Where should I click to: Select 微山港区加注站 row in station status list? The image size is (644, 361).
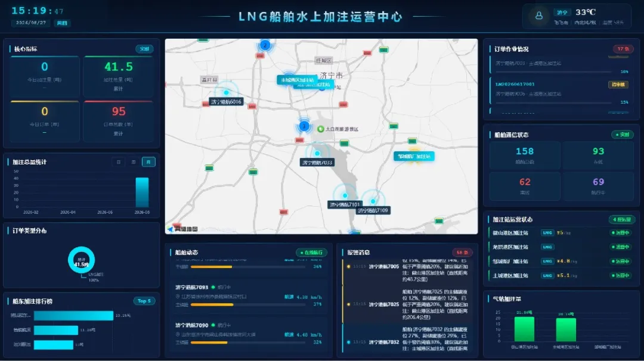pos(561,232)
